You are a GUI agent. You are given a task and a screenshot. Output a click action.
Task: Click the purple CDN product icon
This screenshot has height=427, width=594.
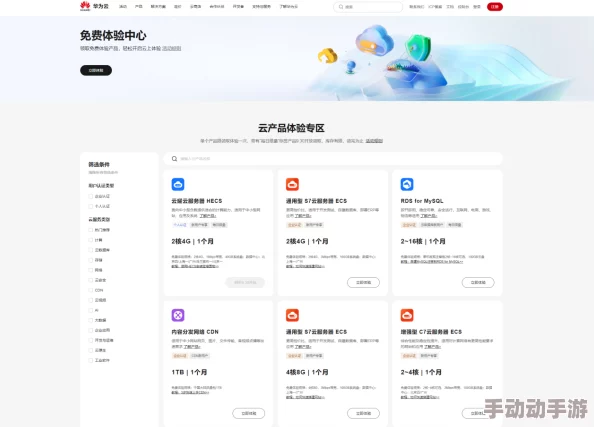tap(178, 315)
